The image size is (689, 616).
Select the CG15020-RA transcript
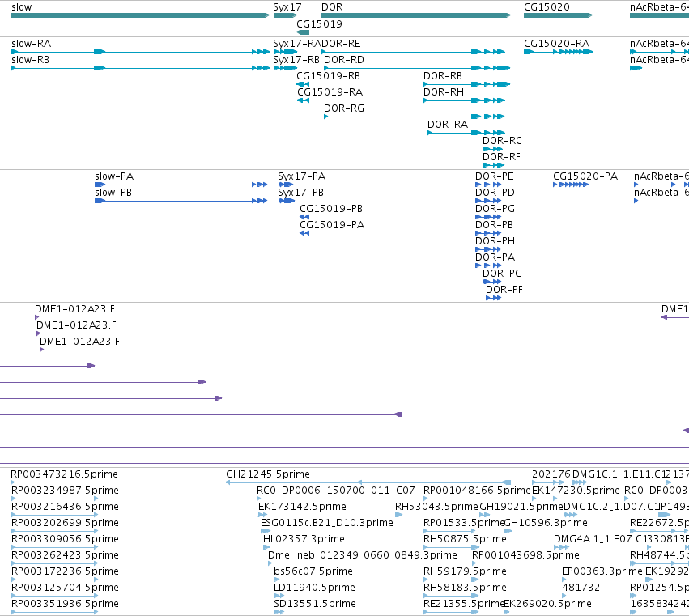click(558, 52)
